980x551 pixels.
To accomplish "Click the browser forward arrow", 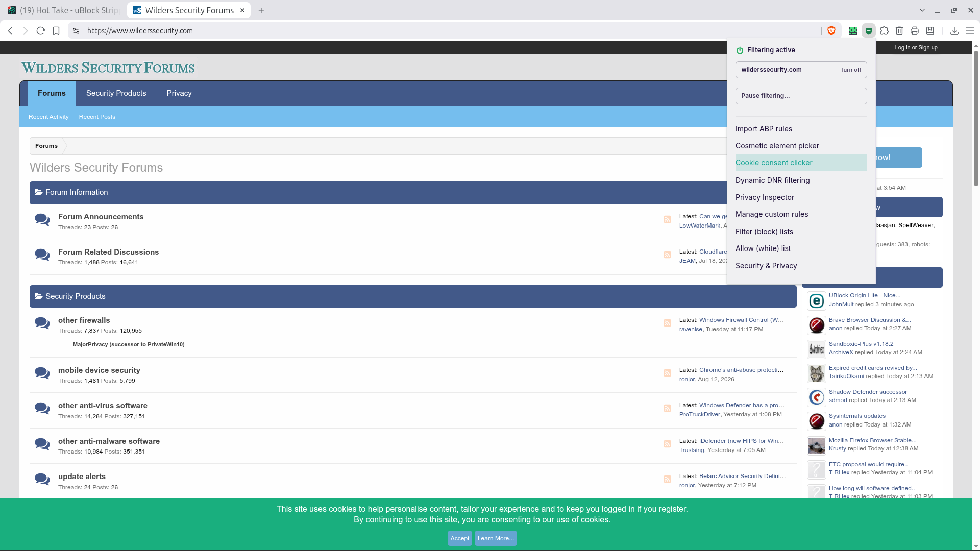I will pos(26,31).
